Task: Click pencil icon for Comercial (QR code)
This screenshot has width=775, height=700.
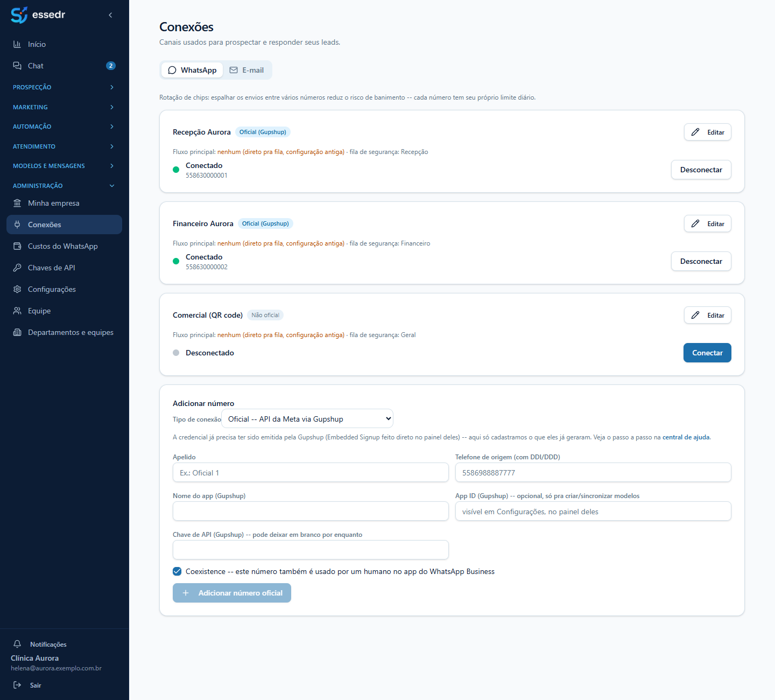Action: tap(695, 315)
